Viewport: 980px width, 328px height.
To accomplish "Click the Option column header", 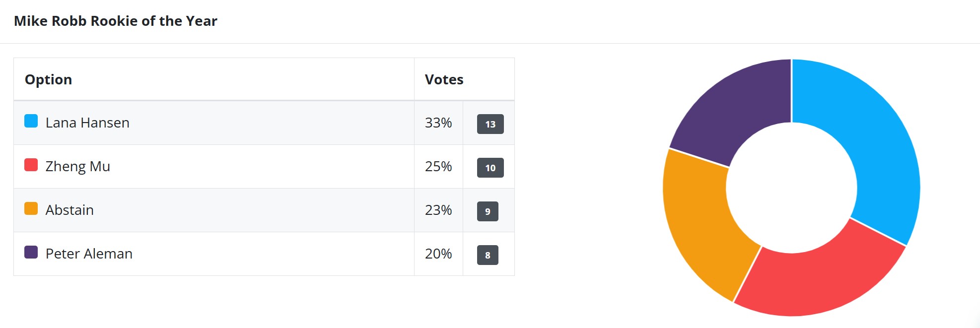I will (x=49, y=79).
